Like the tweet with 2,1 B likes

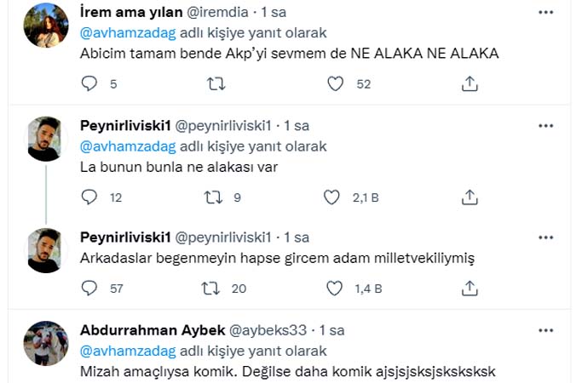coord(333,197)
